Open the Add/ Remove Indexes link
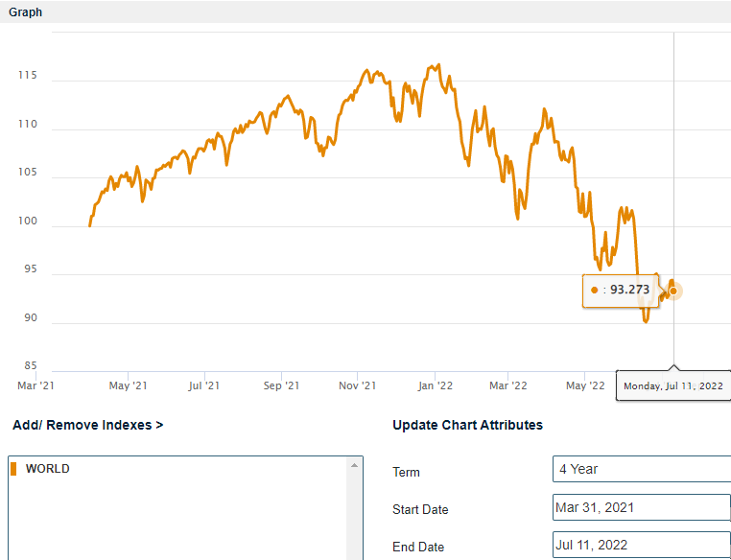Screen dimensions: 731x560 pyautogui.click(x=87, y=425)
